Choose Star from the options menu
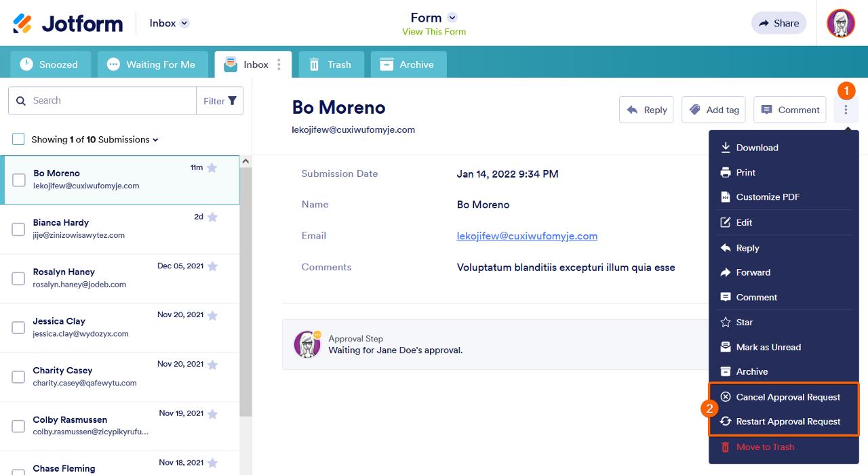Viewport: 868px width, 475px height. click(783, 323)
